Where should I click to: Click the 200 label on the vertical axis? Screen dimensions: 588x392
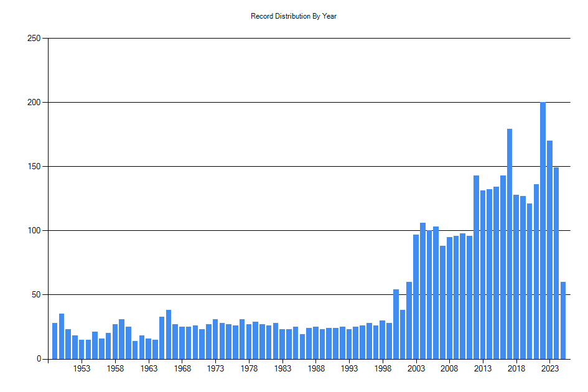click(34, 103)
